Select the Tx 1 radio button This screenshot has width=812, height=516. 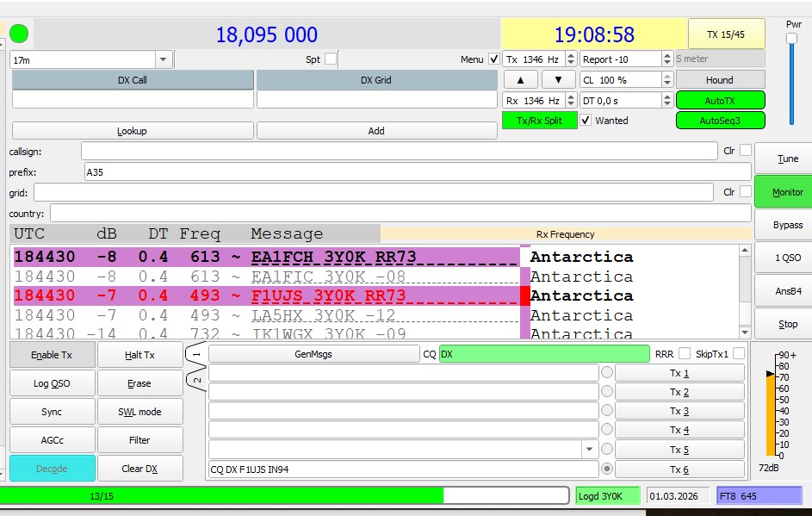(607, 372)
